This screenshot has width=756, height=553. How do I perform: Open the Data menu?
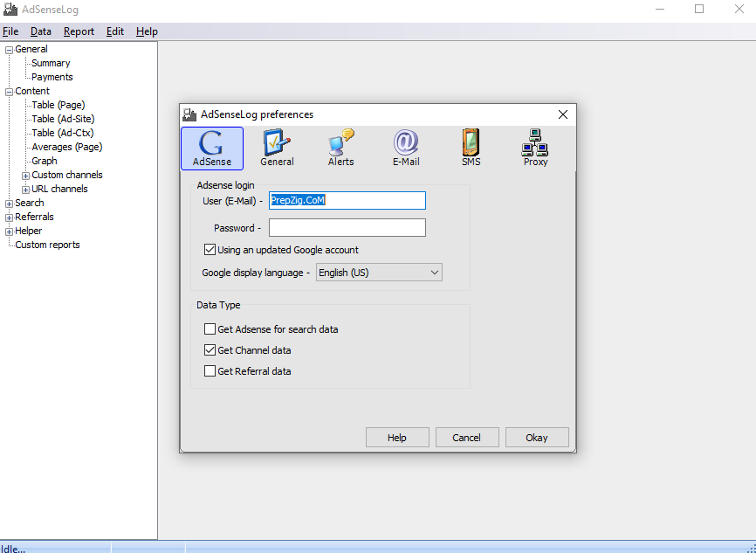point(41,31)
